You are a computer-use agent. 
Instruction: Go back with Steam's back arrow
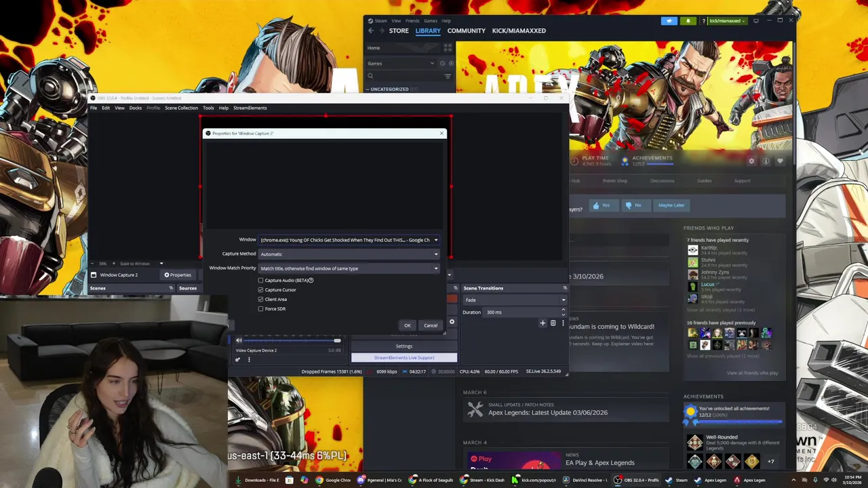coord(371,30)
